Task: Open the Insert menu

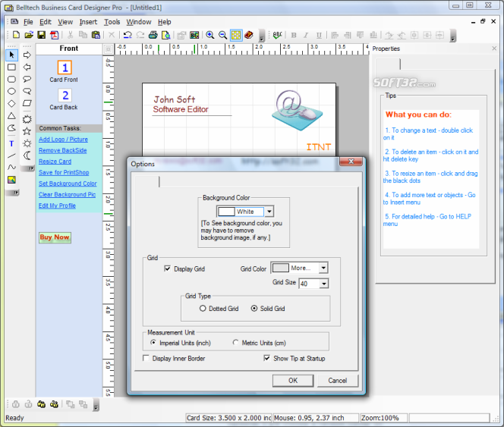Action: click(x=88, y=22)
